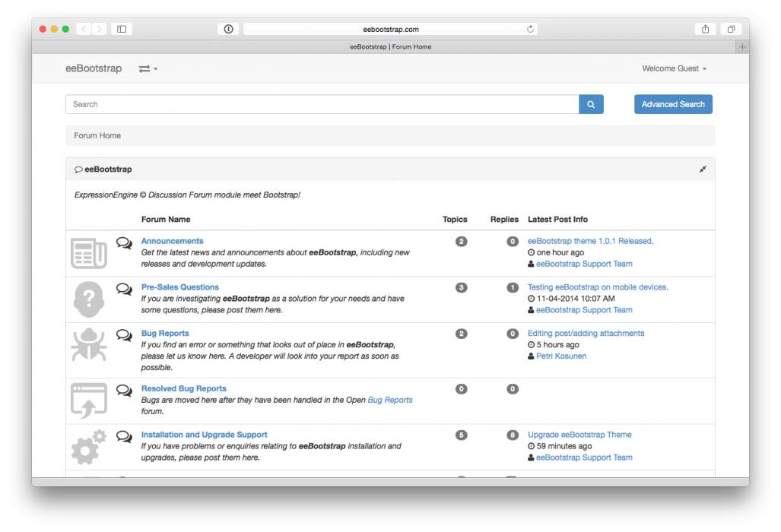Viewport: 781px width, 532px height.
Task: Reload the page with the refresh icon
Action: pos(531,30)
